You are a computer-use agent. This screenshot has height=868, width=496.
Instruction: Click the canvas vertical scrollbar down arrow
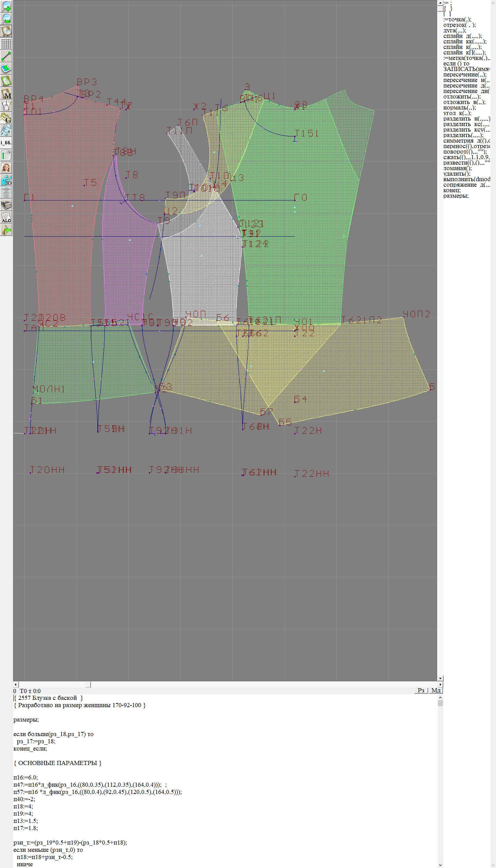(440, 678)
